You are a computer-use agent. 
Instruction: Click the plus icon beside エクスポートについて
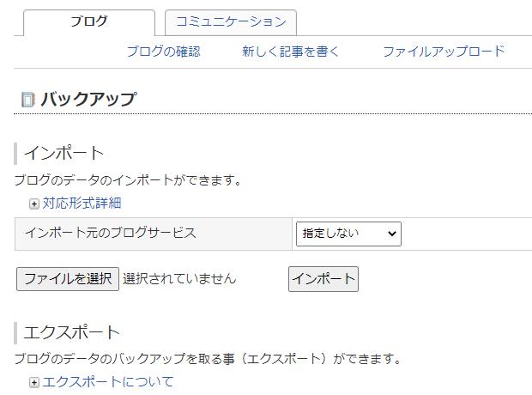(x=34, y=382)
